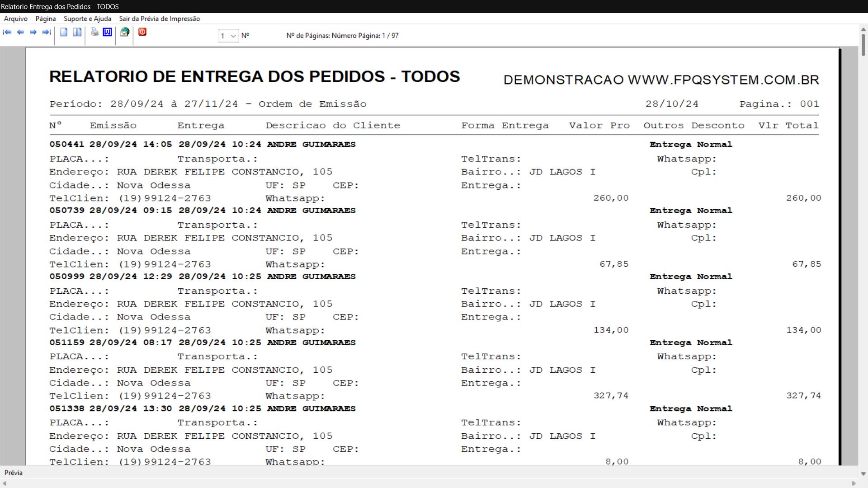Viewport: 868px width, 488px height.
Task: Click Nº de Páginas page counter text
Action: pyautogui.click(x=342, y=36)
